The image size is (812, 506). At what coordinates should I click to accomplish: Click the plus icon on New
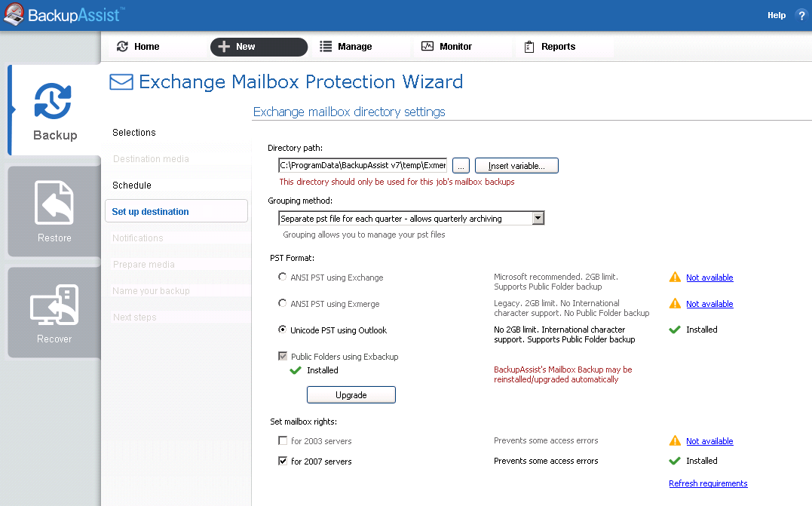click(224, 47)
